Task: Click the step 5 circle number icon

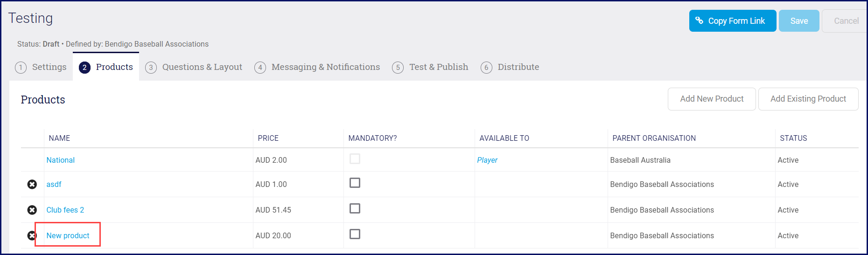Action: point(398,68)
